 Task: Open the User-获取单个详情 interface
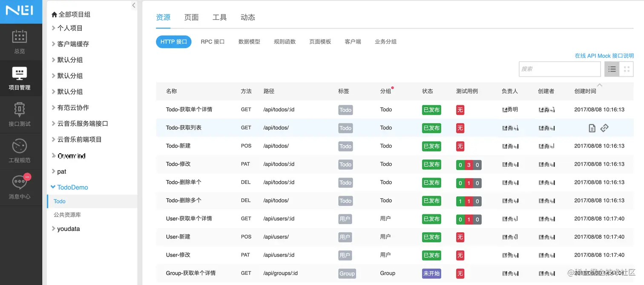[x=189, y=219]
